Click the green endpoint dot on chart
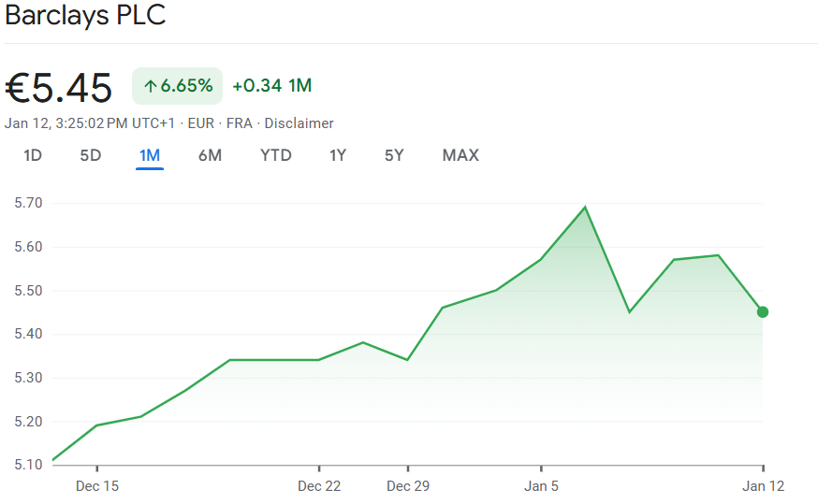The image size is (818, 504). click(x=763, y=311)
